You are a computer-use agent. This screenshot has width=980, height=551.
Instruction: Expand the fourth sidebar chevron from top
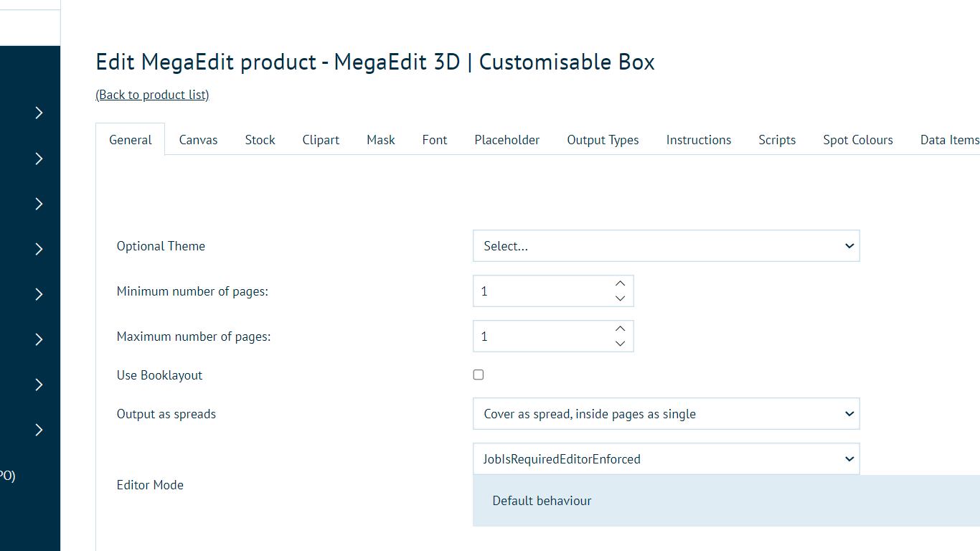point(39,249)
